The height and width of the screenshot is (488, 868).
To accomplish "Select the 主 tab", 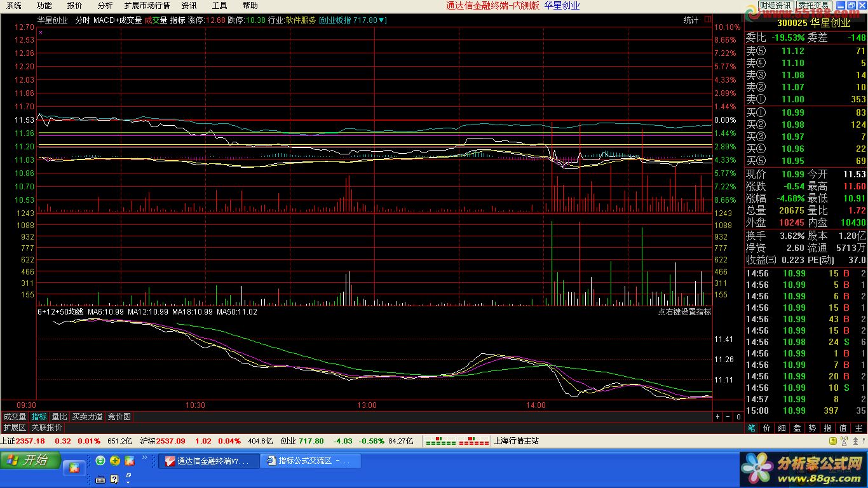I will click(858, 428).
